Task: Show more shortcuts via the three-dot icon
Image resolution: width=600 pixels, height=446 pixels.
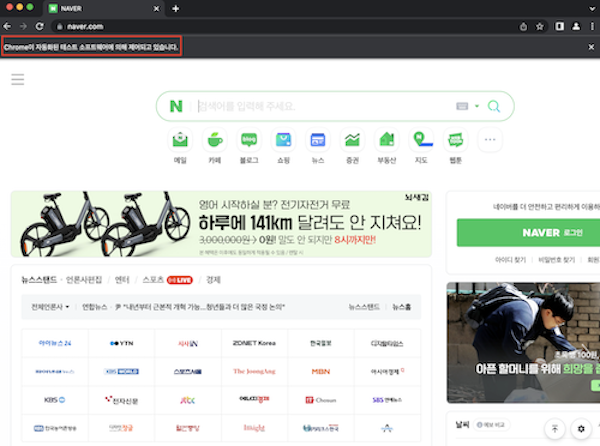Action: pyautogui.click(x=490, y=140)
